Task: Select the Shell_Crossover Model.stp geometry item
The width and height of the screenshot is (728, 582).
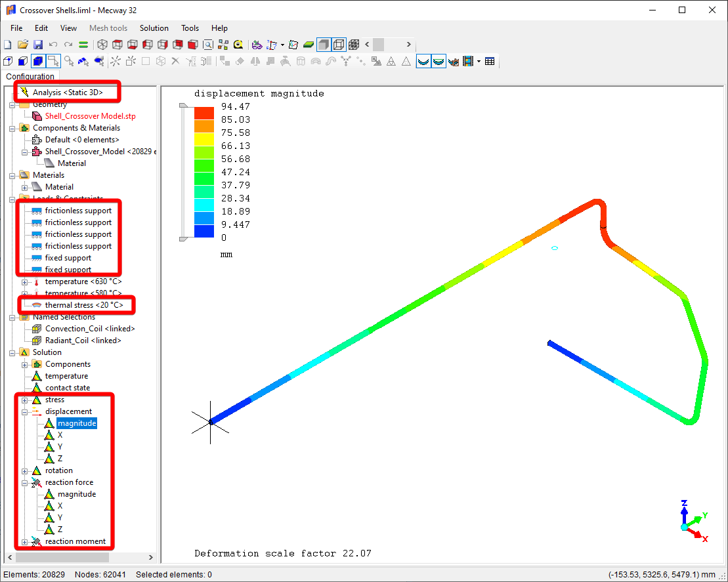Action: 90,116
